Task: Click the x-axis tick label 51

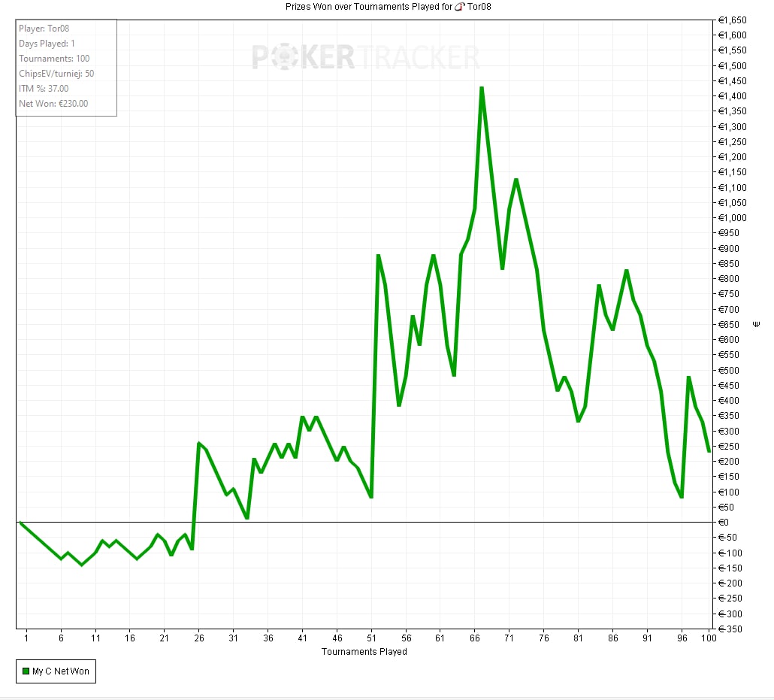Action: coord(371,638)
